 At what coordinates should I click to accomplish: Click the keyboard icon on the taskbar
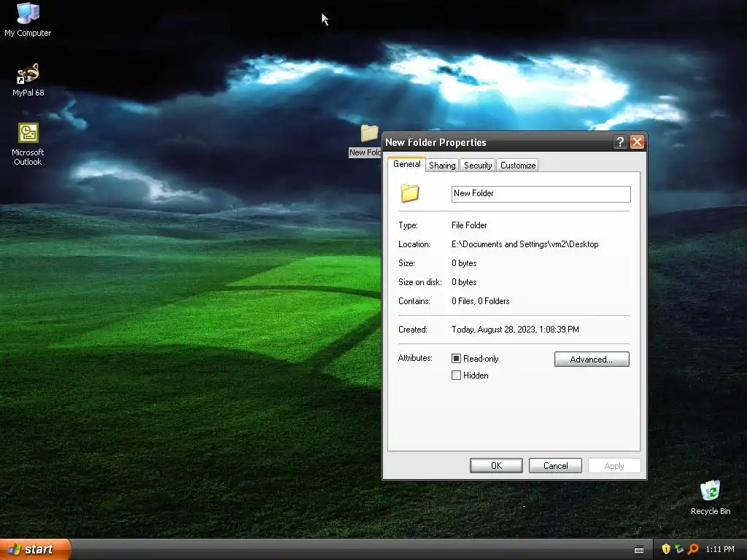tap(639, 550)
